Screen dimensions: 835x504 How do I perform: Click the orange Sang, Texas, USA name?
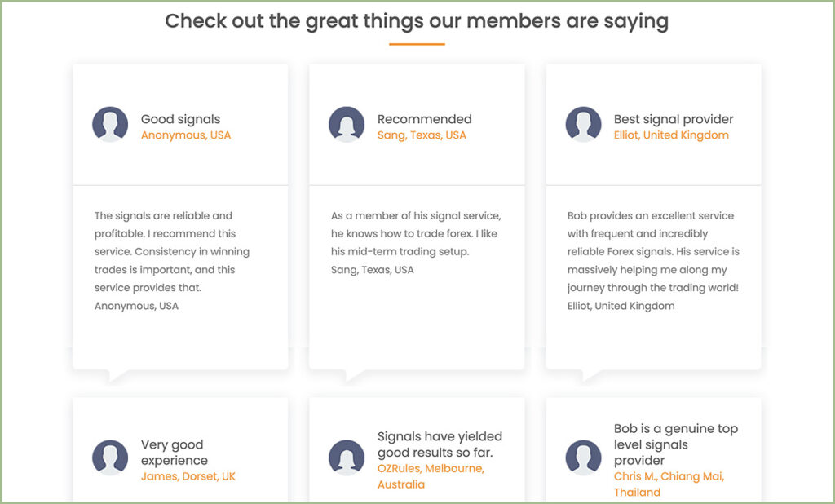pos(422,135)
